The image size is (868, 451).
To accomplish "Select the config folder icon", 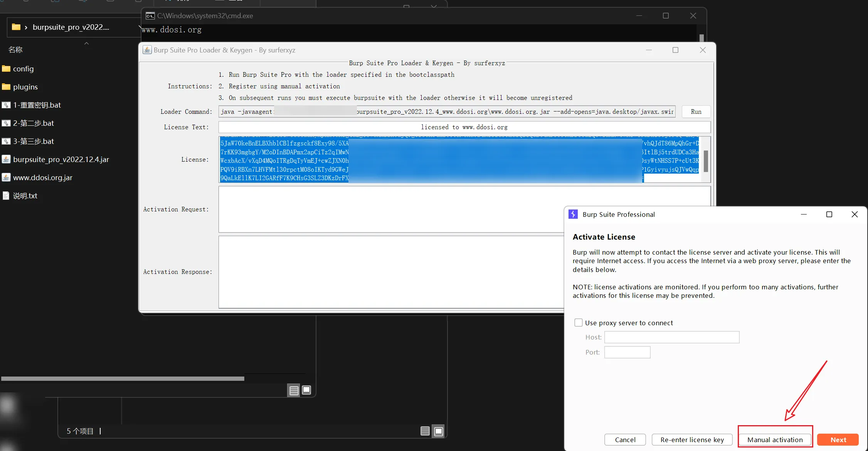I will coord(6,69).
